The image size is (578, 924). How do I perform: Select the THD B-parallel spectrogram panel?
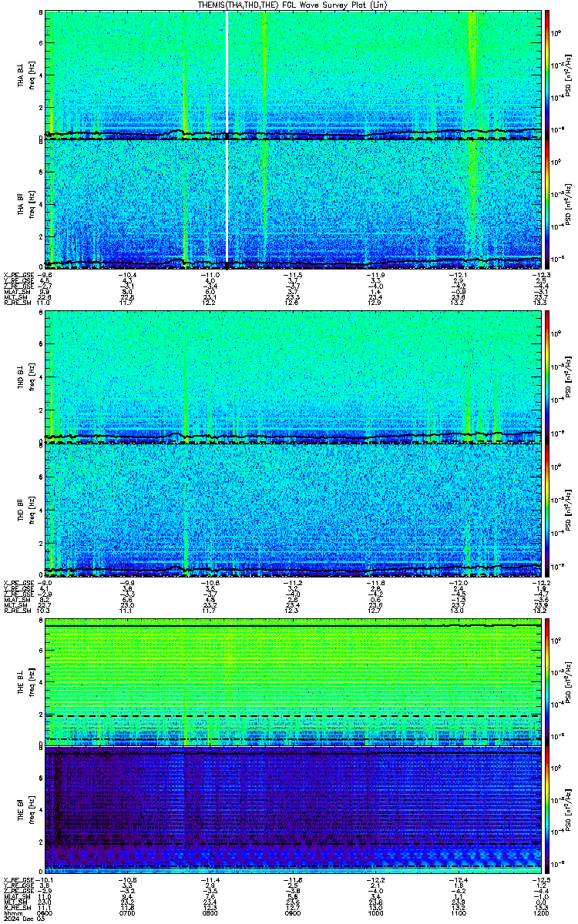click(293, 511)
